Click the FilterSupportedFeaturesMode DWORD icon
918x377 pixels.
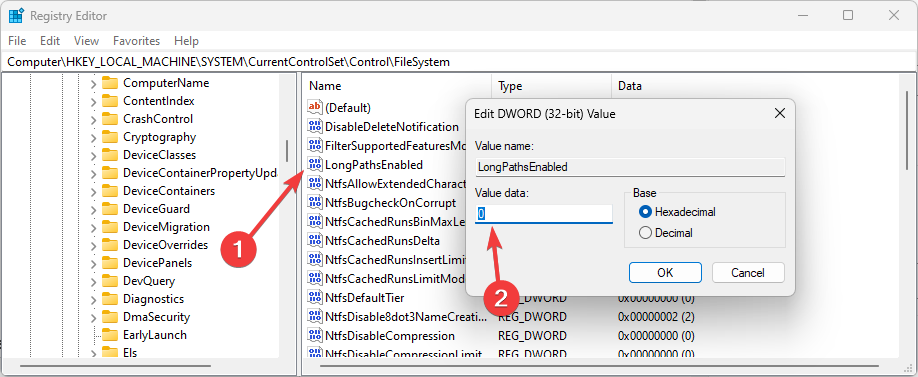click(315, 145)
